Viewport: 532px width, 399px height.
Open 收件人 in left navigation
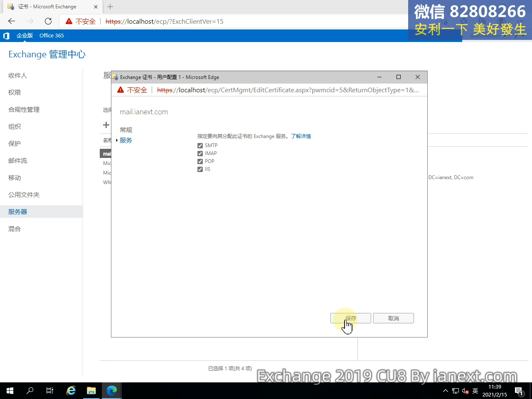pos(17,76)
